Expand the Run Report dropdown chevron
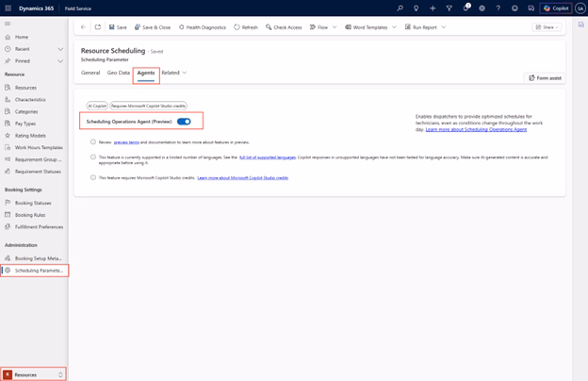Screen dimensions: 588x381 (x=444, y=27)
